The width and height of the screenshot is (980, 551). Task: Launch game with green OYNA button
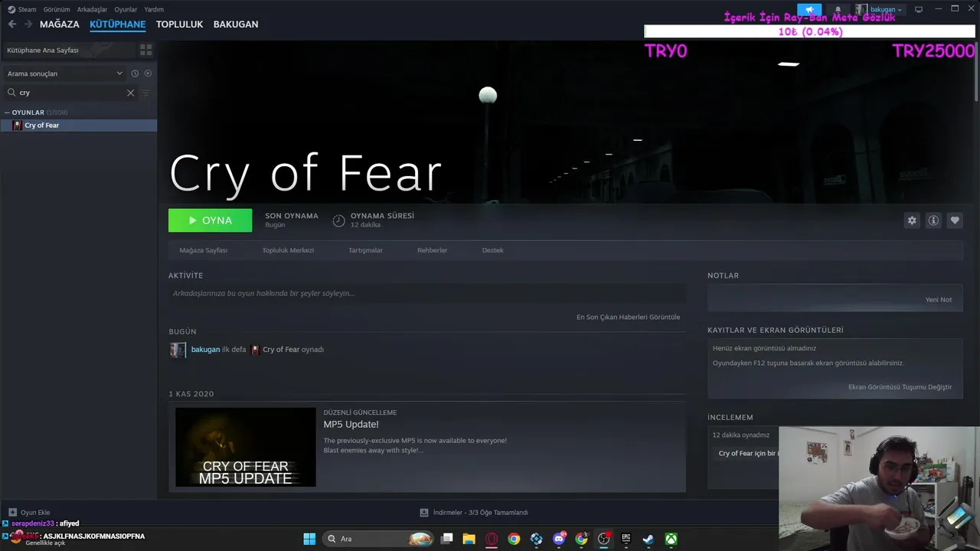click(x=210, y=220)
